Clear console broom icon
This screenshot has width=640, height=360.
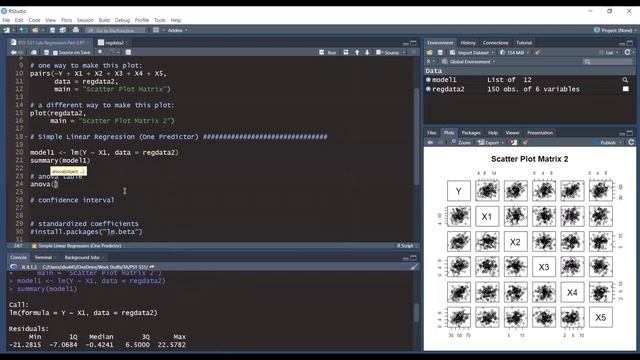414,267
